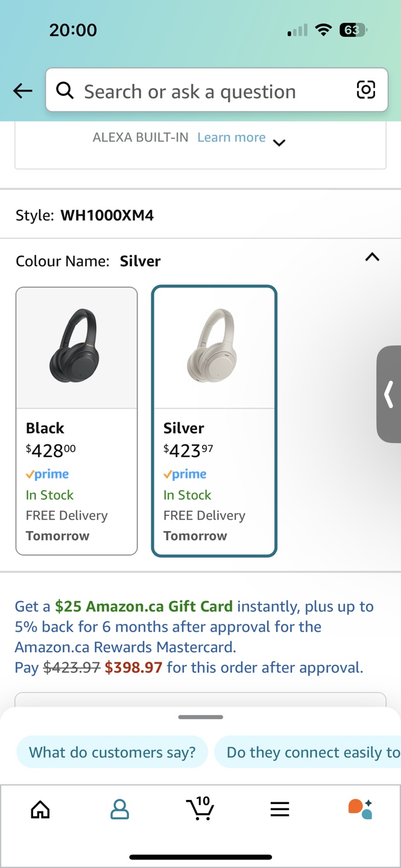The image size is (401, 868).
Task: Tap What do customers say? suggestion
Action: click(112, 752)
